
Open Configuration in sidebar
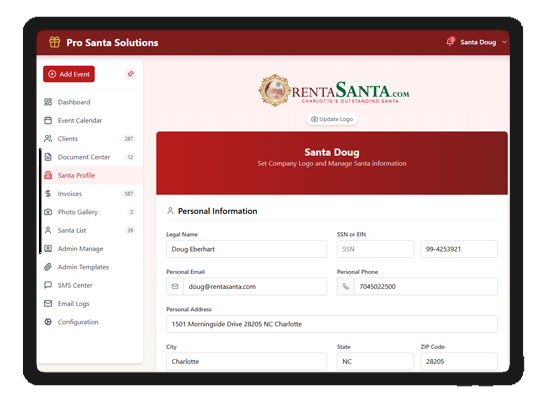click(x=90, y=321)
